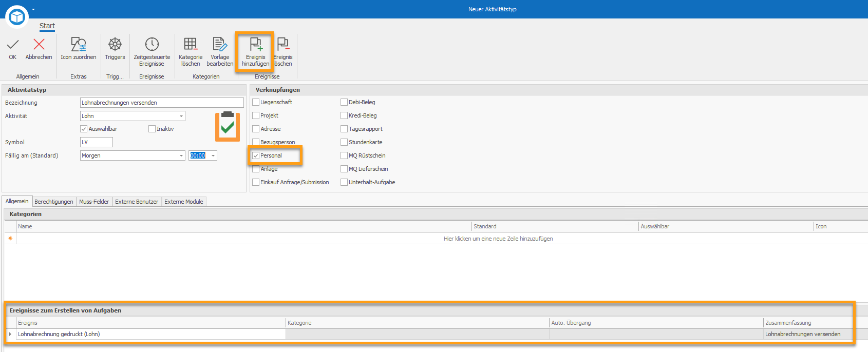Screen dimensions: 868x352
Task: Click Kategorie löschen icon
Action: point(191,45)
